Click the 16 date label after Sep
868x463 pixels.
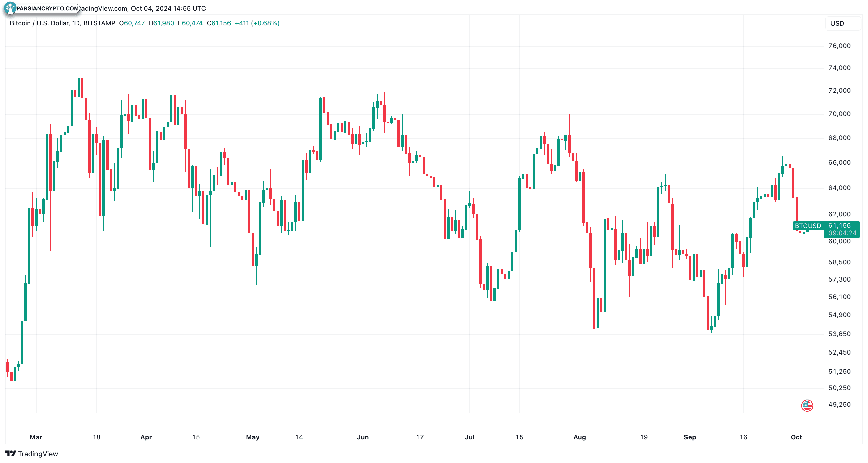(x=743, y=437)
